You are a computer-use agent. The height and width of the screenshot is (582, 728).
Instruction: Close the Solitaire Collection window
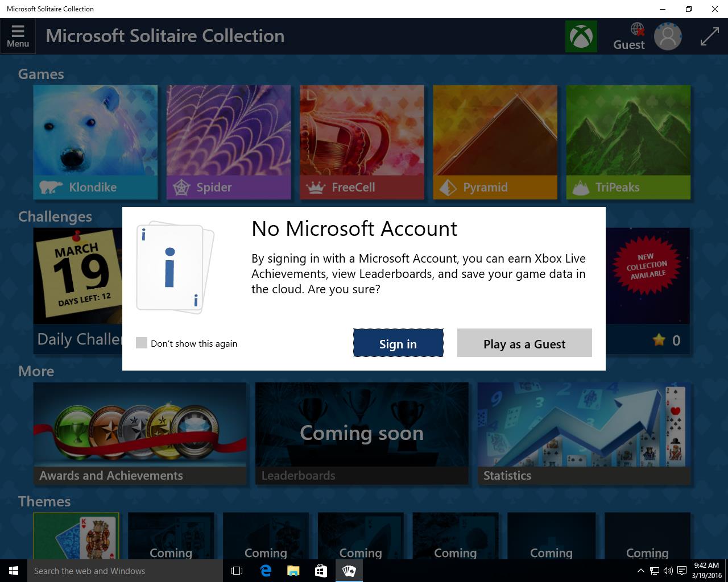715,9
